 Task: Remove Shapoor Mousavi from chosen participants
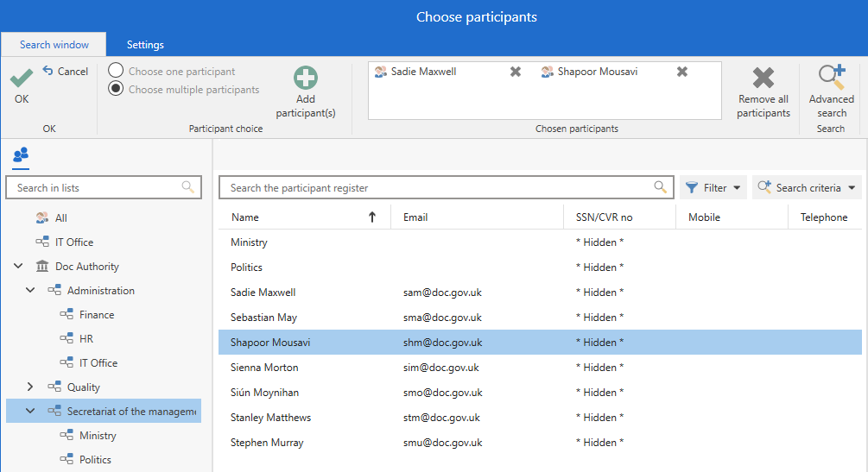click(682, 72)
